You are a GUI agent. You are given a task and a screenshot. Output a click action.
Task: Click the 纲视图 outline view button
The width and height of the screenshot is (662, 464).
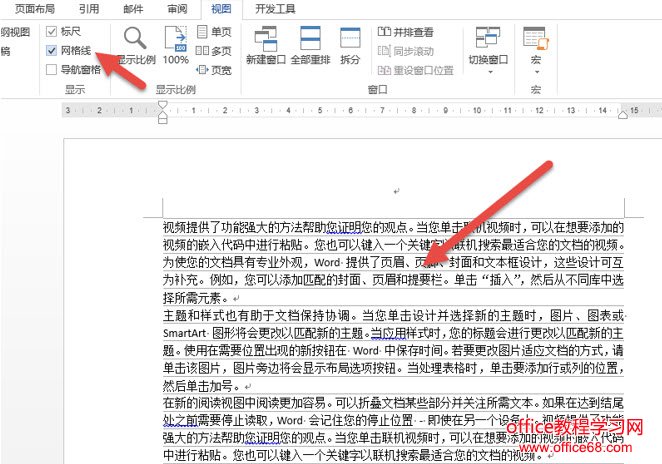[x=15, y=32]
